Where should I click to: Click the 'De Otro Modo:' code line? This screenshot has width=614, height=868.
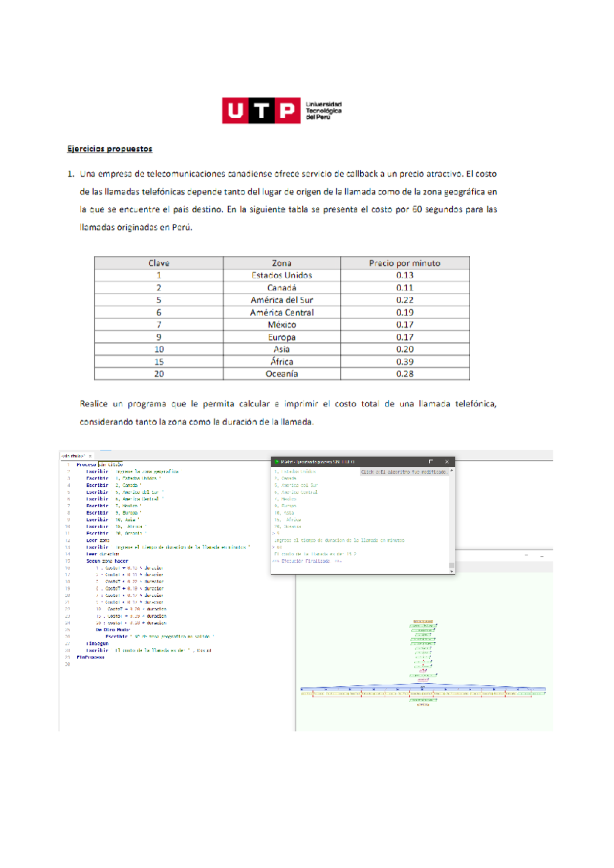pos(113,630)
